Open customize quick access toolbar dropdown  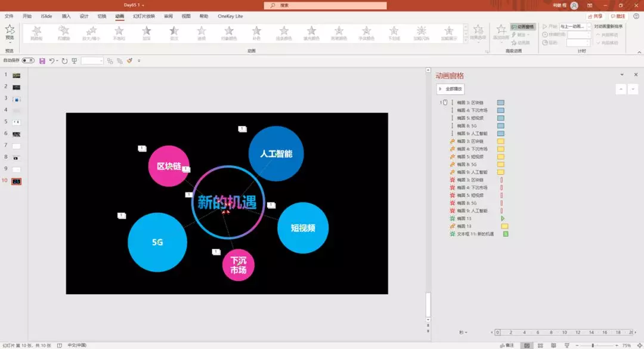139,61
